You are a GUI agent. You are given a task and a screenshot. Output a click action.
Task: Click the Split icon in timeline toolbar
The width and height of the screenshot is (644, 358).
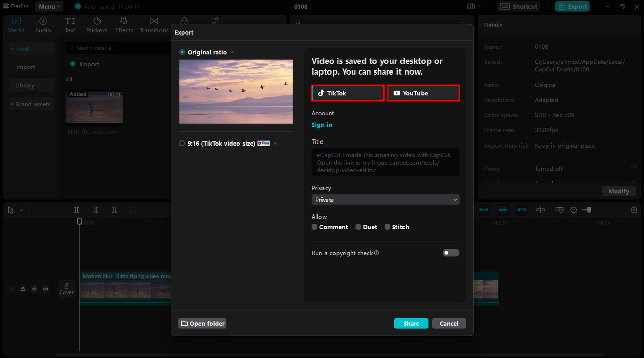[x=77, y=210]
